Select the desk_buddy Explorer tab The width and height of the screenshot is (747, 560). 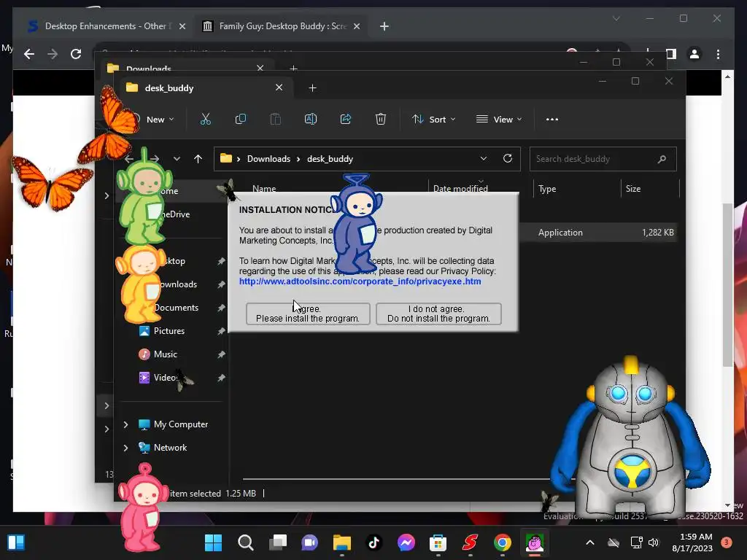coord(203,88)
